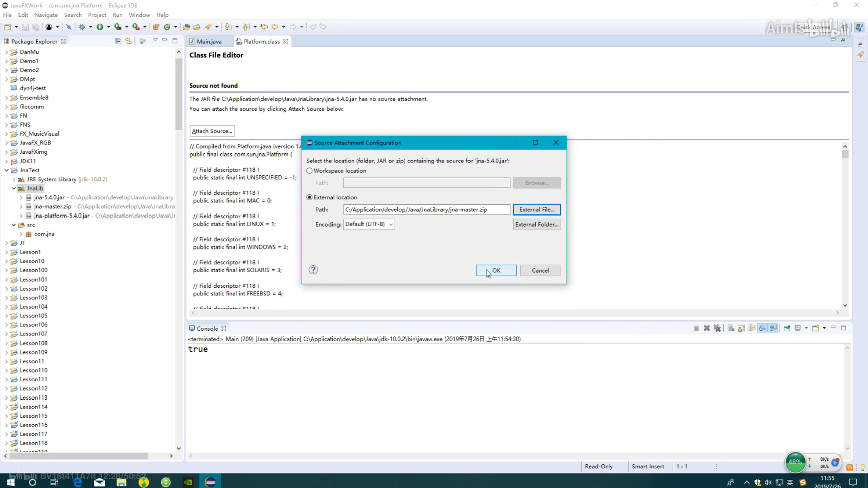This screenshot has width=868, height=488.
Task: Toggle Link with Editor in Package Explorer
Action: tap(128, 41)
